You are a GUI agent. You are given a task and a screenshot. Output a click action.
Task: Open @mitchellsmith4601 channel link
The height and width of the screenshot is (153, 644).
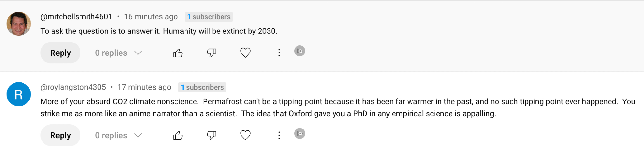[x=76, y=17]
